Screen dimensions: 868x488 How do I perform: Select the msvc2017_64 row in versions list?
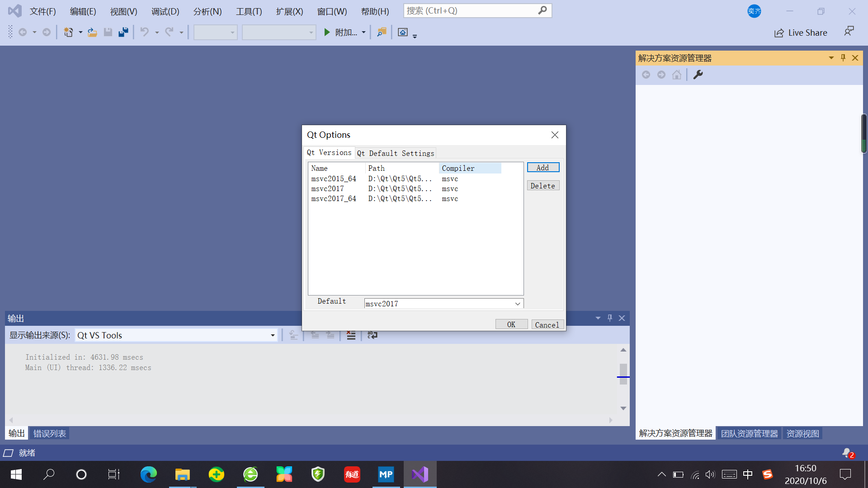pyautogui.click(x=334, y=199)
